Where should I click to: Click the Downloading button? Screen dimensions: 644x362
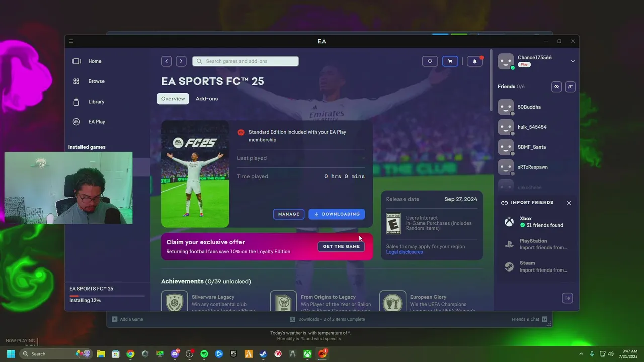click(x=337, y=214)
